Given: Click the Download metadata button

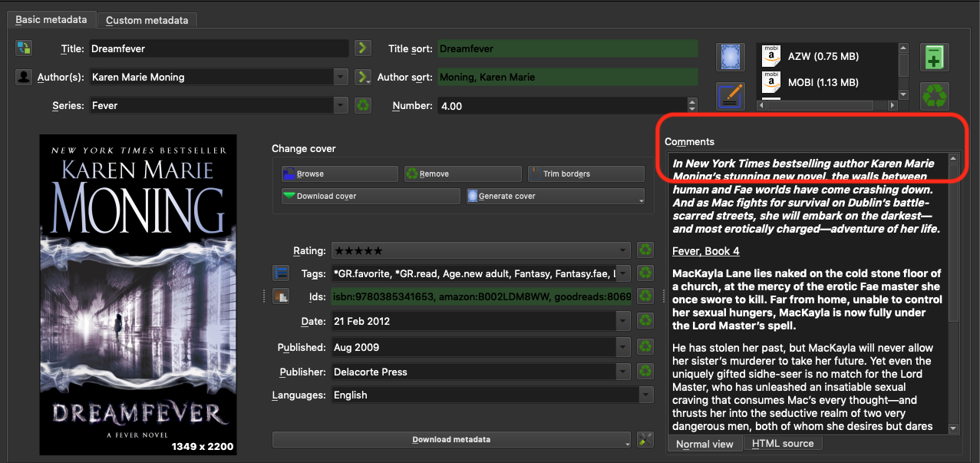Looking at the screenshot, I should coord(451,440).
